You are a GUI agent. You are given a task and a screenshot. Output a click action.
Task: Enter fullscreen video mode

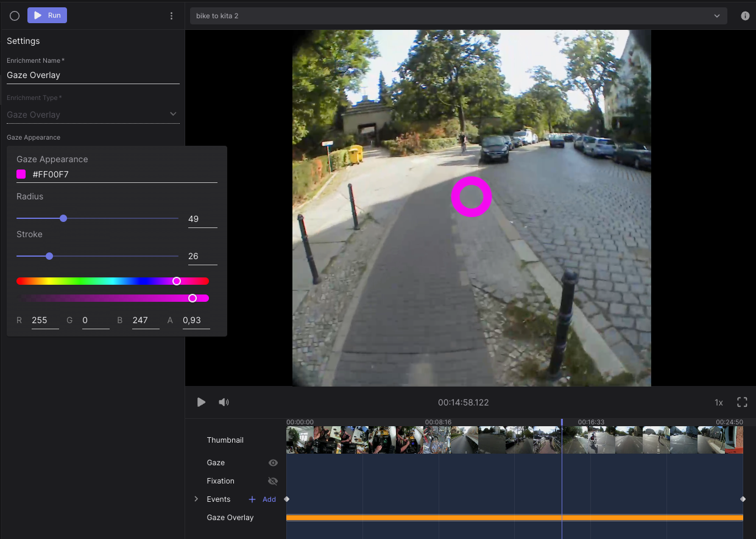pyautogui.click(x=742, y=402)
